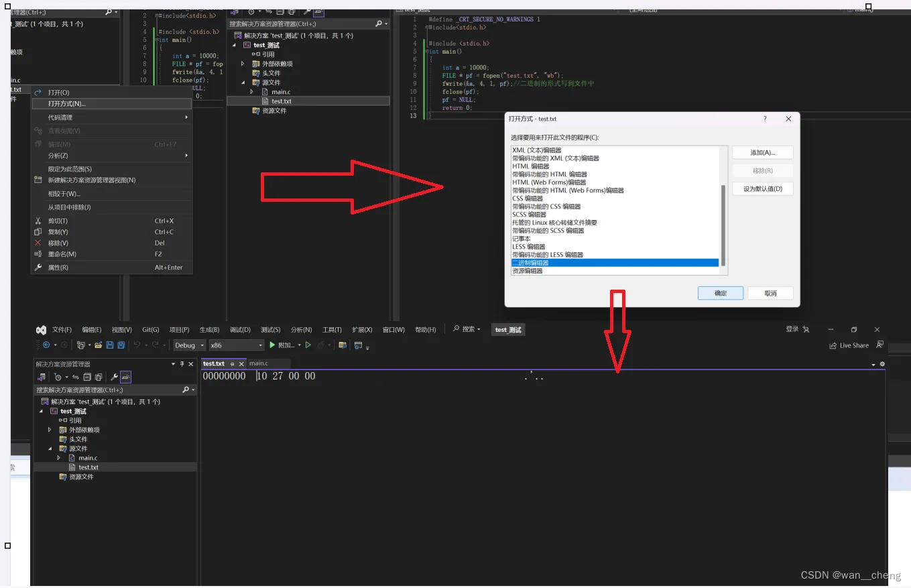The height and width of the screenshot is (588, 911).
Task: Open the gear settings icon on tab bar
Action: (x=882, y=364)
